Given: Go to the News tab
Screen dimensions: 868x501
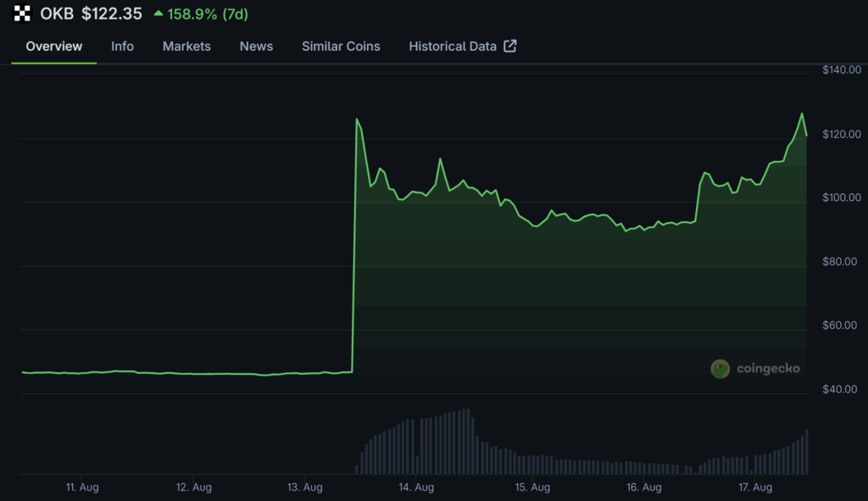Looking at the screenshot, I should coord(256,47).
